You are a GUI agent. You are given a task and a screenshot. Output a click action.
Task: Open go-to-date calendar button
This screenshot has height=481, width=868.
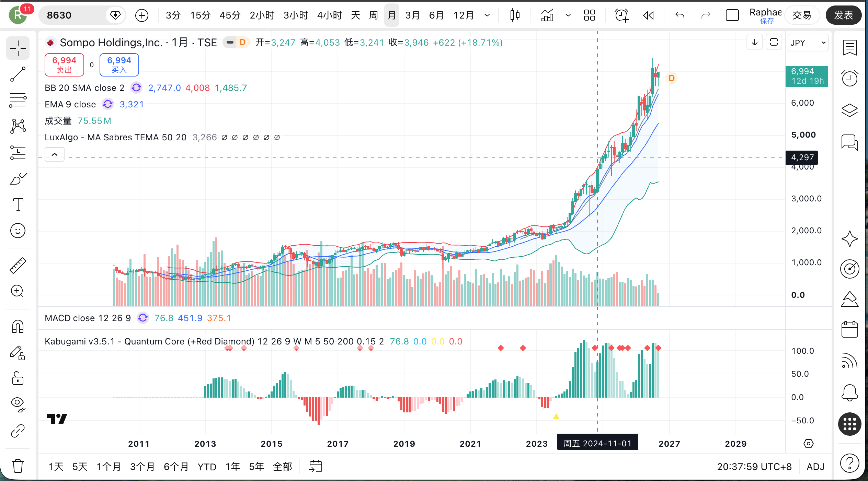(x=316, y=467)
